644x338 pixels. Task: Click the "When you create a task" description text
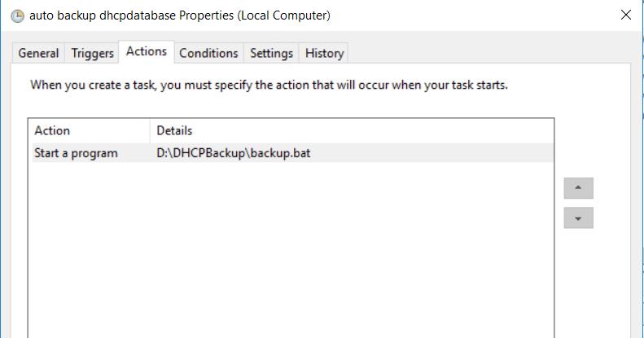(269, 85)
